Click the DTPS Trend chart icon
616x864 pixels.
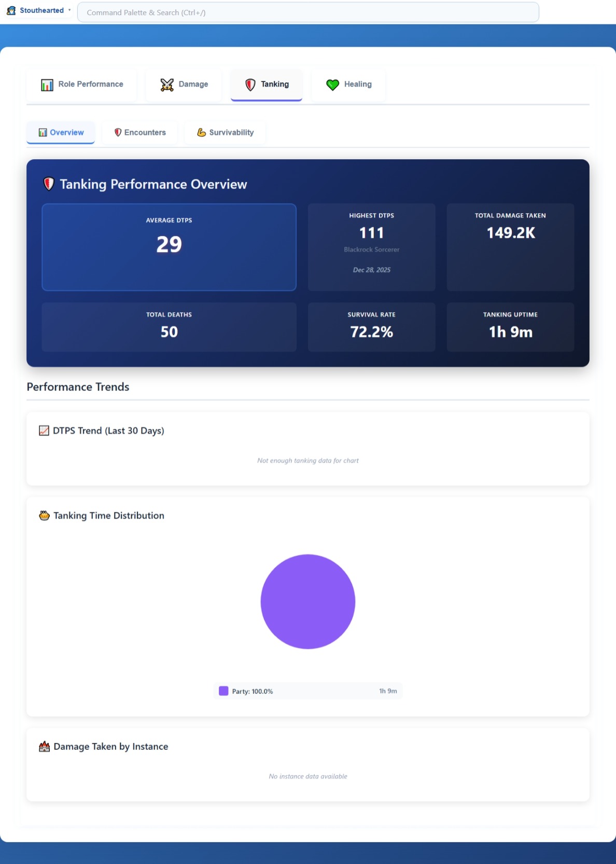coord(44,430)
